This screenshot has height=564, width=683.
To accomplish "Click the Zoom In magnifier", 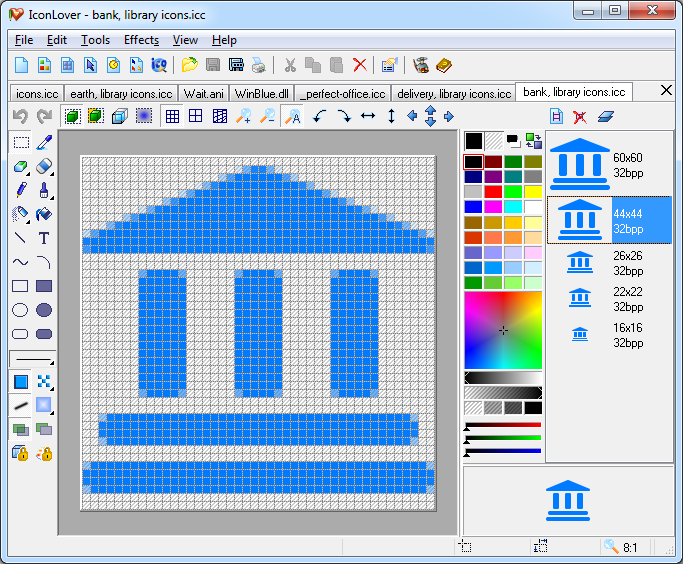I will pos(243,116).
